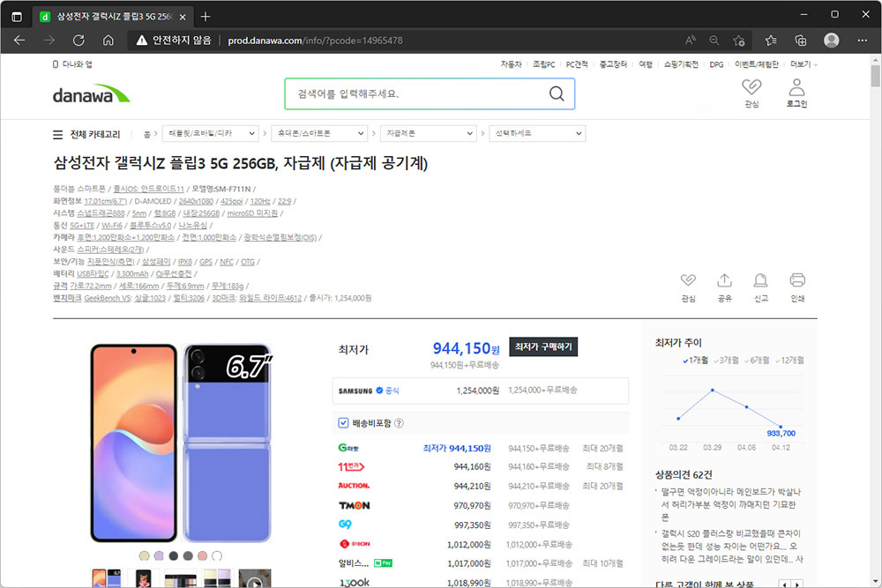This screenshot has height=588, width=882.
Task: Expand the 휴대폰/스마트폰 category dropdown
Action: click(x=319, y=134)
